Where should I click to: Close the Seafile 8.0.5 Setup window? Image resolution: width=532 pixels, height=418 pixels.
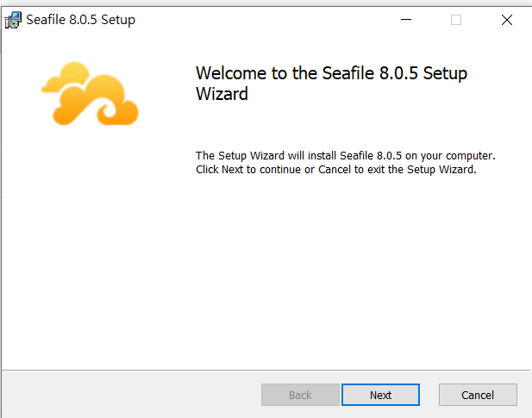(x=506, y=20)
